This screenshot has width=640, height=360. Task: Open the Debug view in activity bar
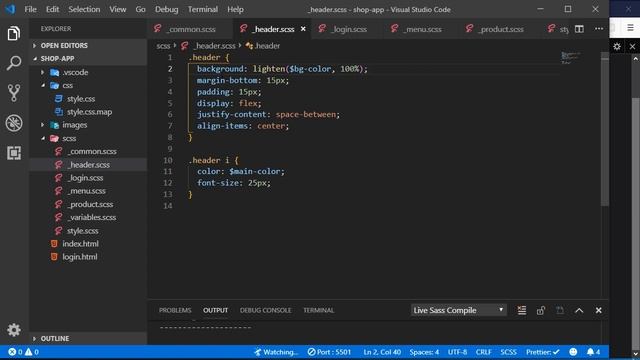point(14,123)
